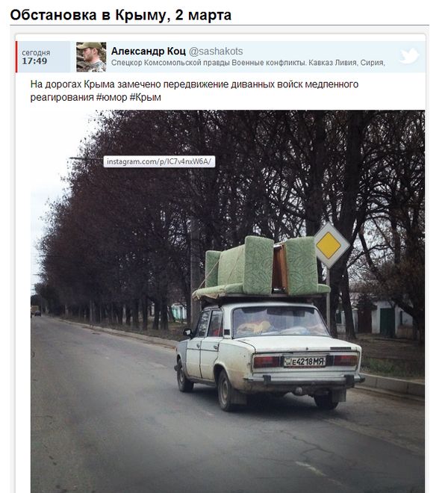The image size is (448, 493).
Task: Click the tweet text about диванных войск
Action: tap(194, 91)
